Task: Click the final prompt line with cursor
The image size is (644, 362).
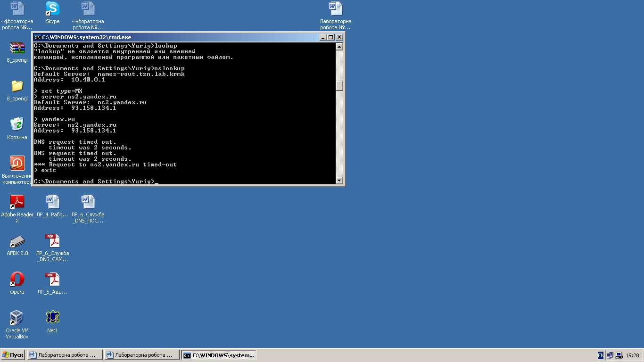Action: coord(96,181)
